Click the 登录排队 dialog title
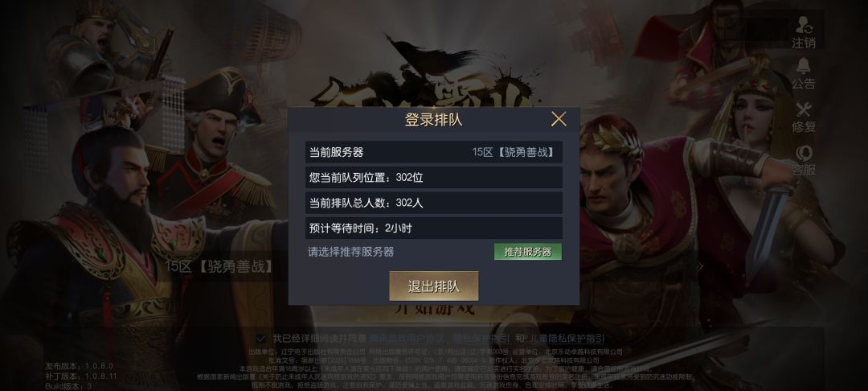This screenshot has height=391, width=868. pos(433,120)
